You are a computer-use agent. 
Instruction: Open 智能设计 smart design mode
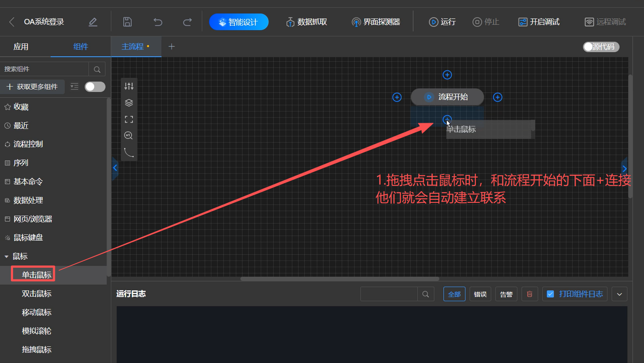pos(239,22)
